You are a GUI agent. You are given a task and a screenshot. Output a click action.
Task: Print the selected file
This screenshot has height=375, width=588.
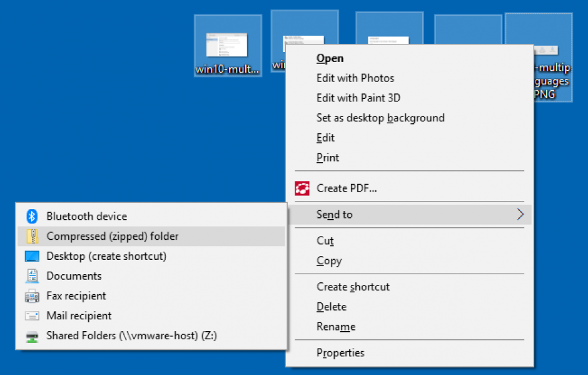coord(328,157)
